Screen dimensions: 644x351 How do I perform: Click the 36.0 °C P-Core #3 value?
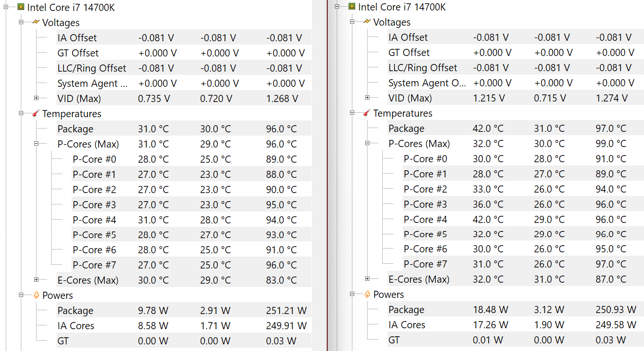488,204
